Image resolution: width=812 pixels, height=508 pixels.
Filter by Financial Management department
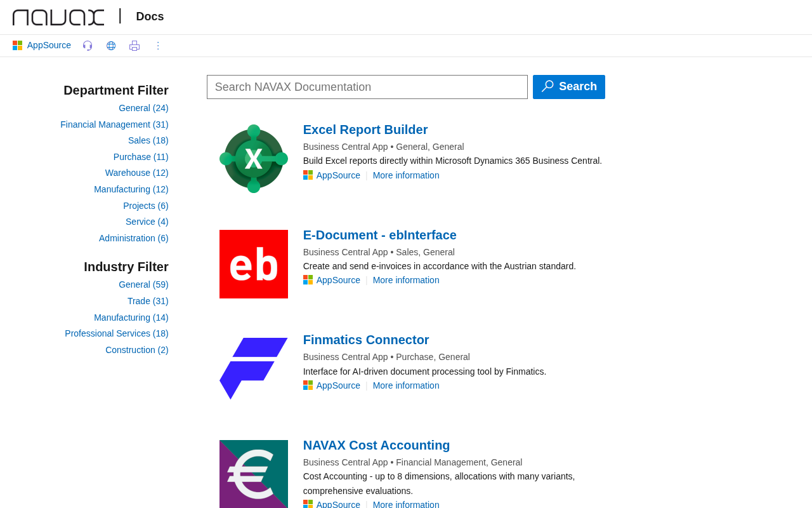coord(114,124)
